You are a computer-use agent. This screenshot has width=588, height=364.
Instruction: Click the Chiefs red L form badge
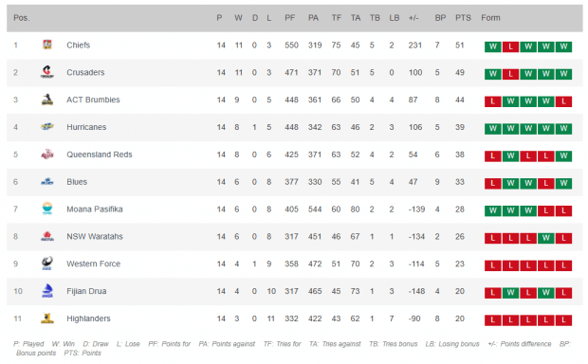[x=510, y=46]
